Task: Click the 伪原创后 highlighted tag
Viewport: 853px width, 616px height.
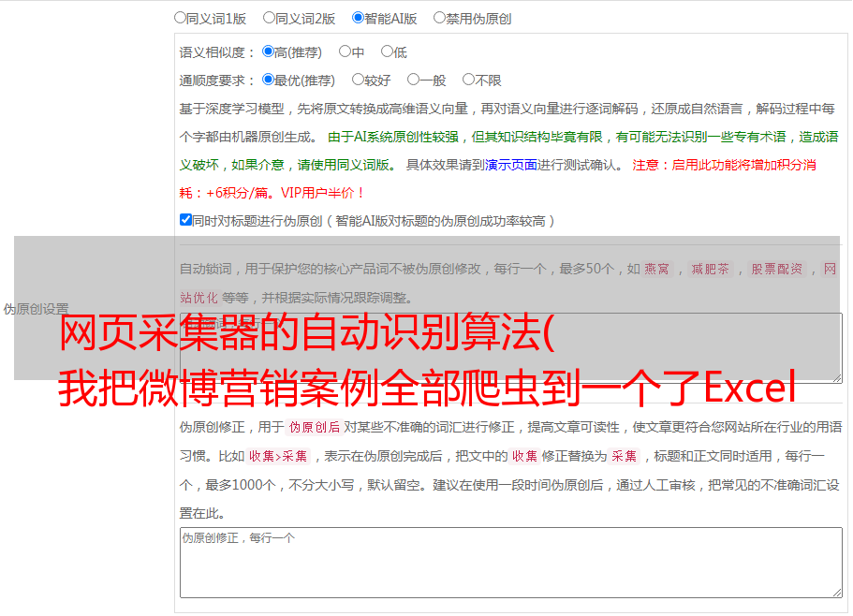Action: (x=315, y=427)
